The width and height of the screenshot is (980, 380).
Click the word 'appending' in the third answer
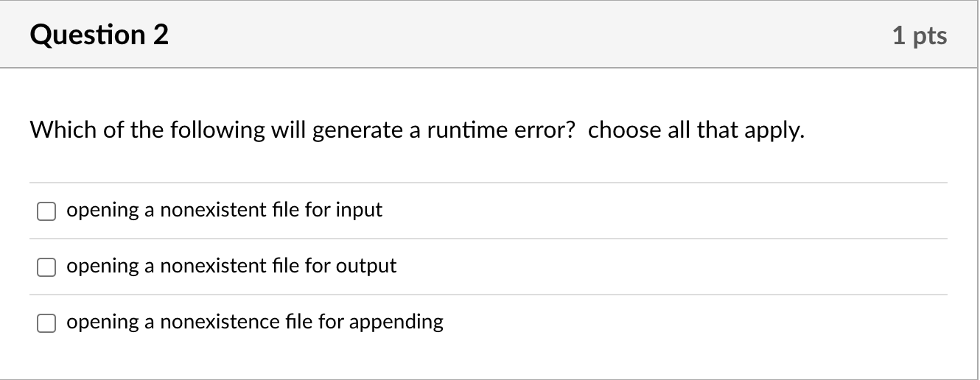pyautogui.click(x=396, y=323)
